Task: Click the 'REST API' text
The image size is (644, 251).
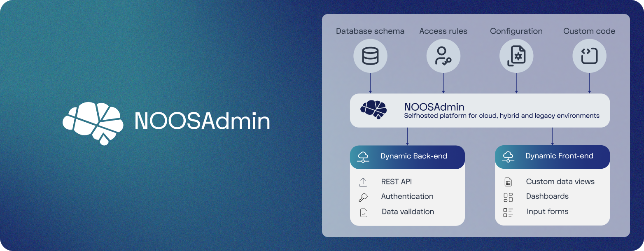Action: (397, 182)
